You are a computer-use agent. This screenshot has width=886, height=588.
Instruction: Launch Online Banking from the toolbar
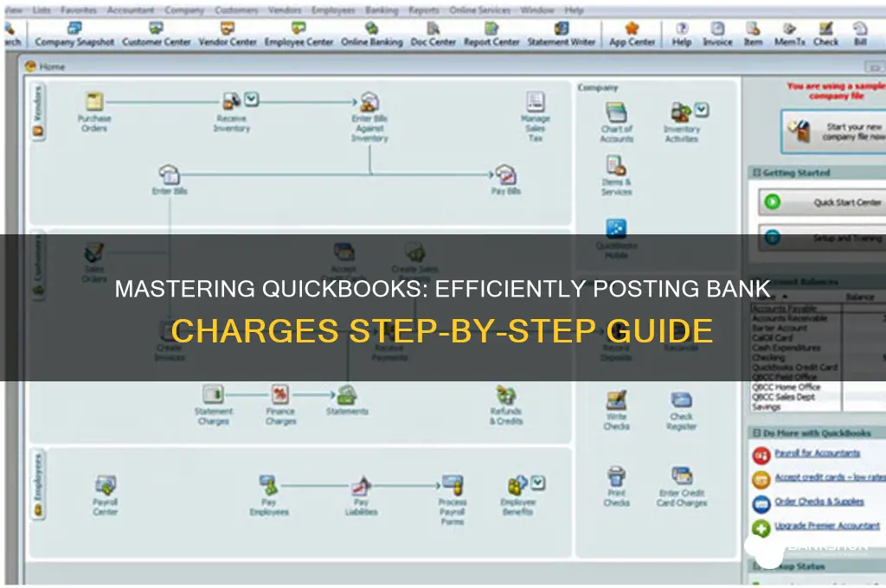(x=372, y=35)
